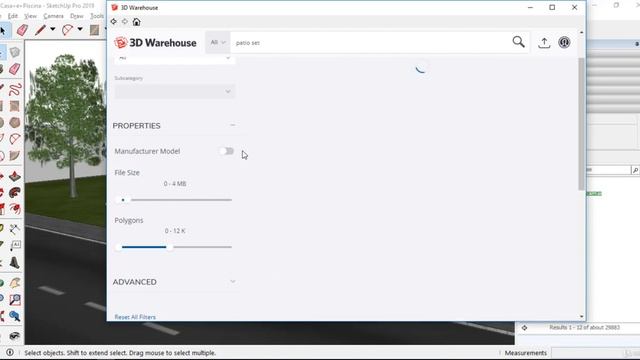Select the Arc tool in top toolbar
Screen dimensions: 640x360
(x=67, y=30)
